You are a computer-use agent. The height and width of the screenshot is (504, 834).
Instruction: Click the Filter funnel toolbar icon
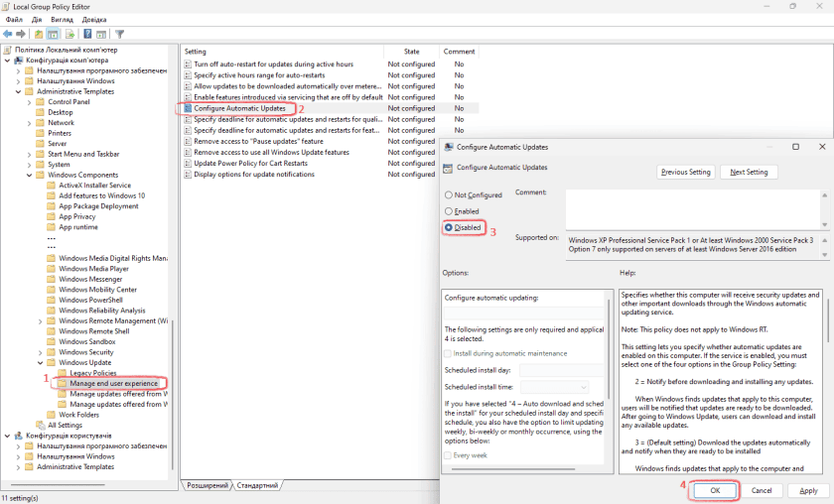119,34
